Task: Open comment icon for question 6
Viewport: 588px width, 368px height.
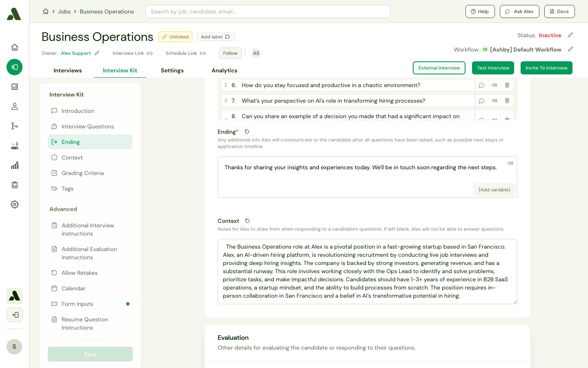Action: (481, 85)
